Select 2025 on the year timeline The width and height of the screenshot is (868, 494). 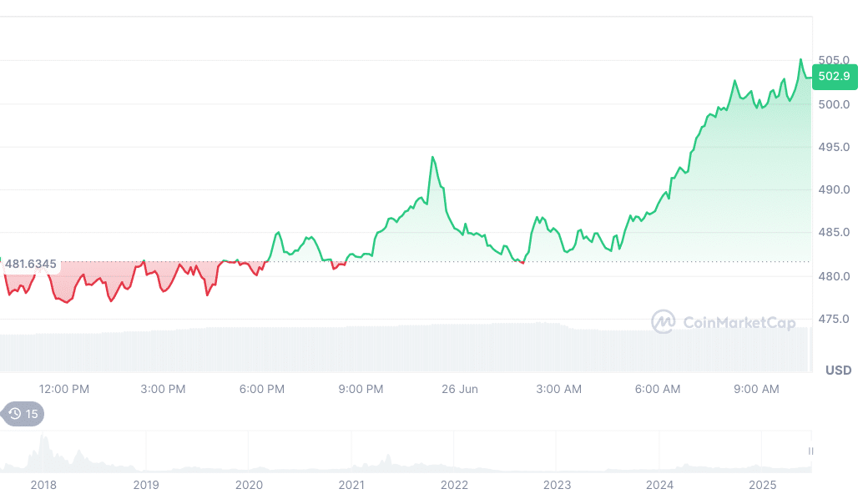click(762, 485)
